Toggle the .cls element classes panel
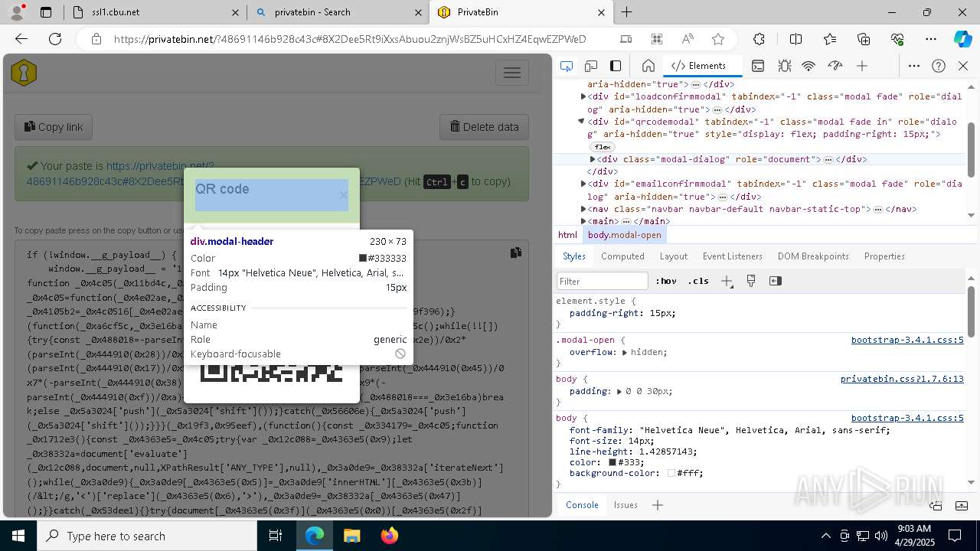This screenshot has width=980, height=551. tap(698, 281)
